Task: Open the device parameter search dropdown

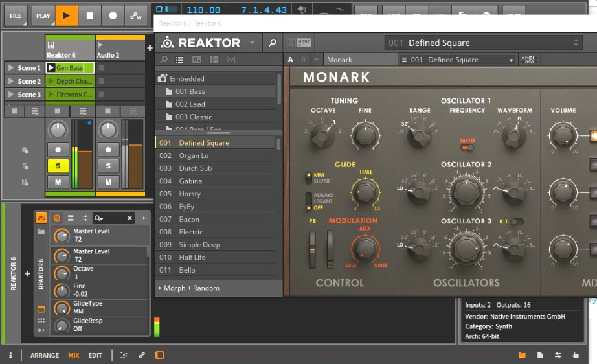Action: (98, 218)
